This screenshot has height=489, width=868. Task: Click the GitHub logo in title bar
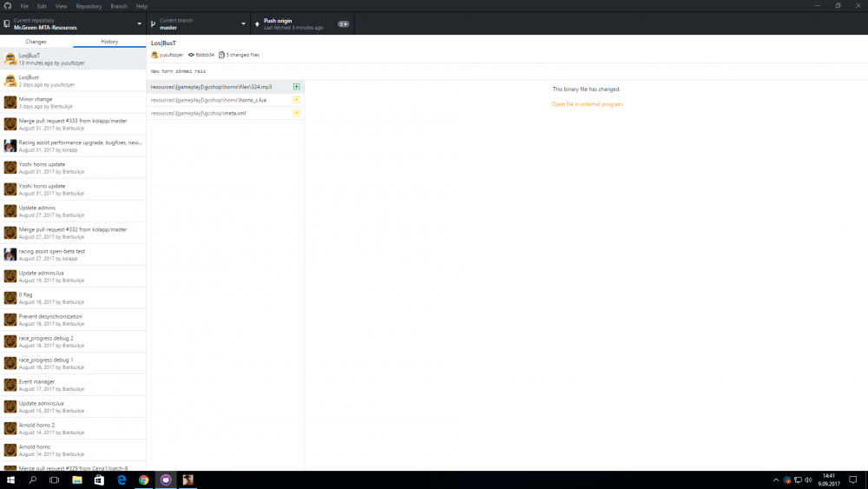click(x=7, y=6)
